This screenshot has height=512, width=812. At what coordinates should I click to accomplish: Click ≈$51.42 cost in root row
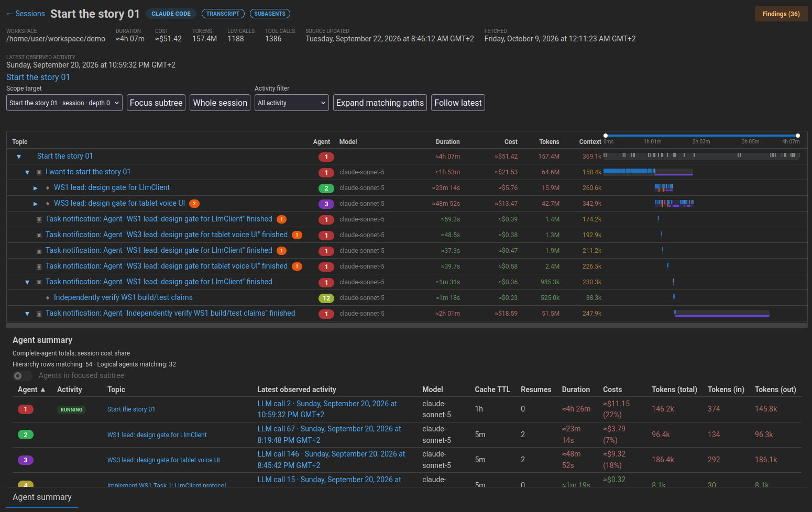click(506, 157)
